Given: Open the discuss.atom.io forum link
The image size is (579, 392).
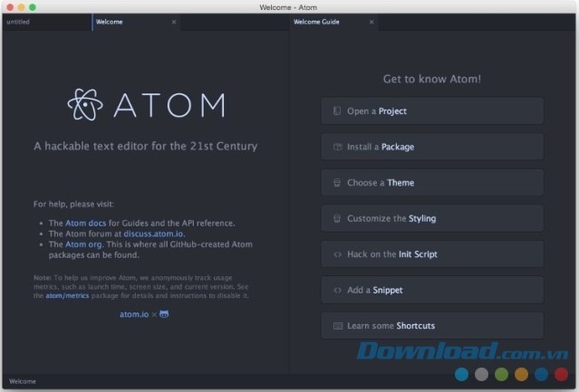Looking at the screenshot, I should [153, 234].
